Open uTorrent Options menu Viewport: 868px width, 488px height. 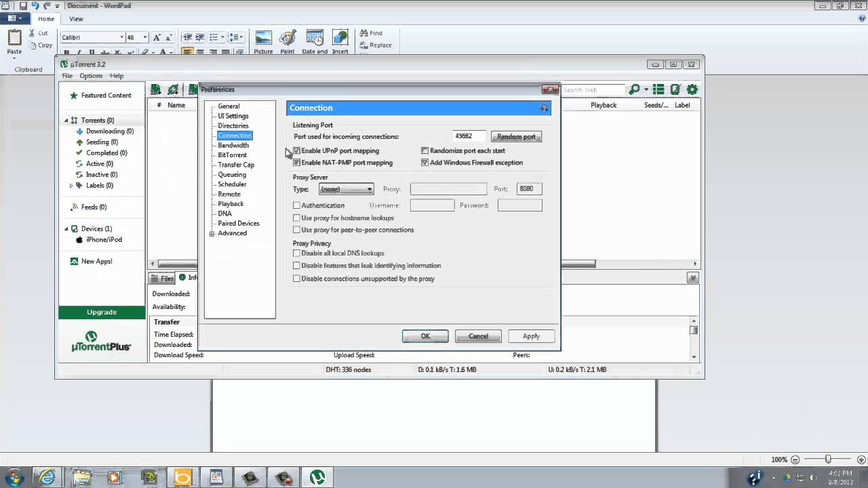91,76
